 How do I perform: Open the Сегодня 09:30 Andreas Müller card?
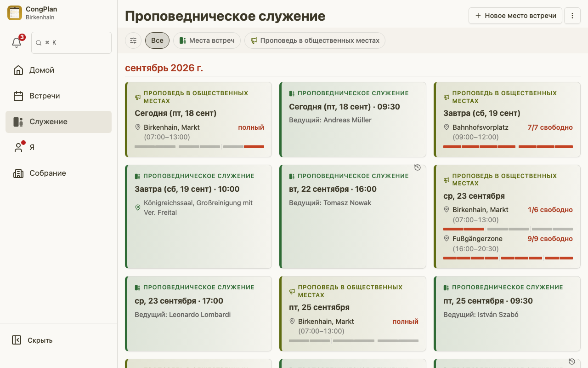point(353,120)
